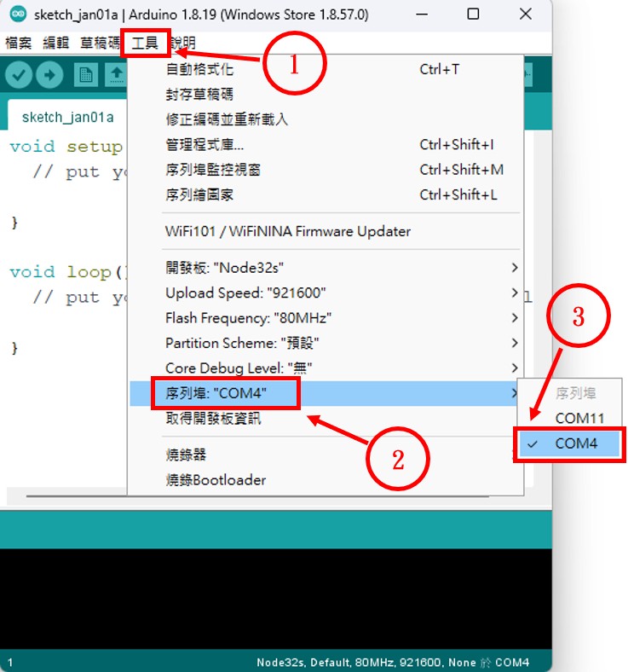Select the sketch_jan01a tab
Image resolution: width=634 pixels, height=672 pixels.
tap(67, 117)
